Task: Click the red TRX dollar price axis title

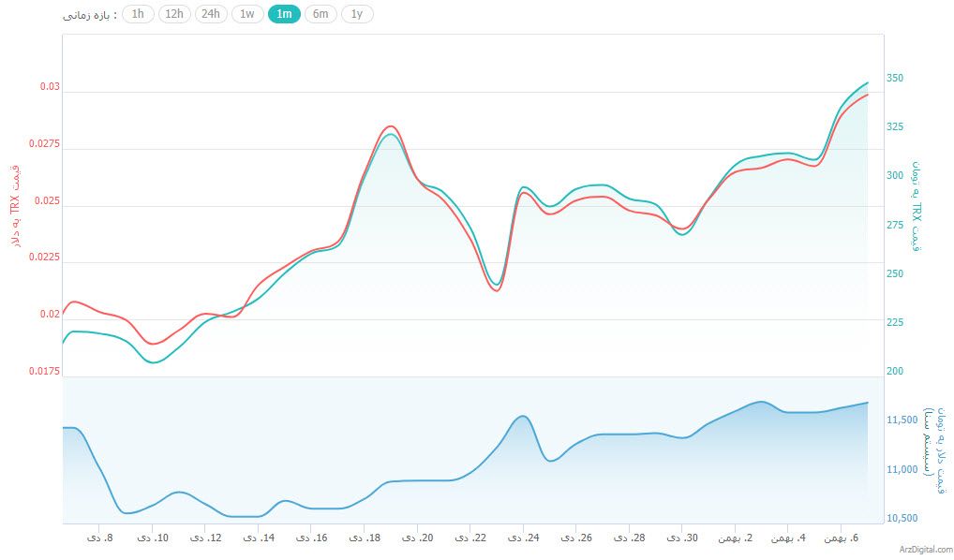Action: [x=14, y=206]
